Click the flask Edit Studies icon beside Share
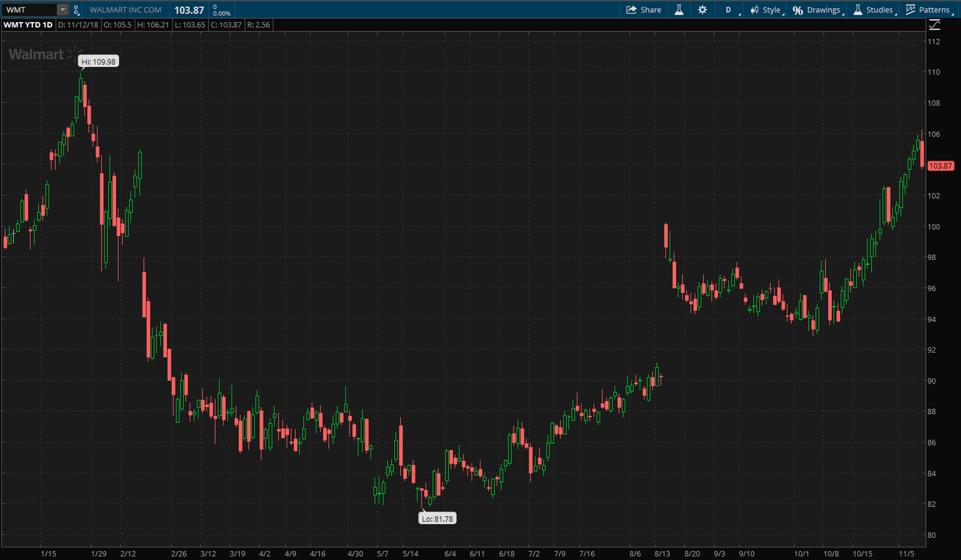Viewport: 961px width, 560px height. click(x=679, y=10)
